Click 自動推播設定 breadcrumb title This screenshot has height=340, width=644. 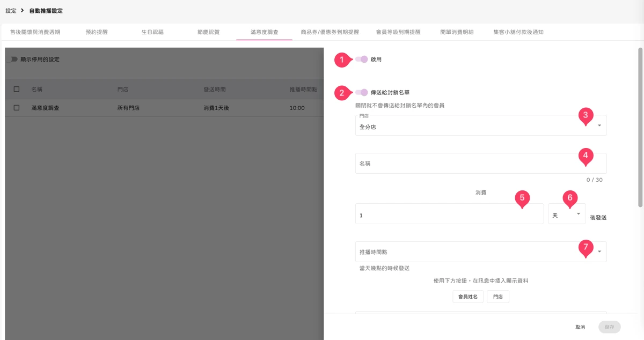point(46,11)
